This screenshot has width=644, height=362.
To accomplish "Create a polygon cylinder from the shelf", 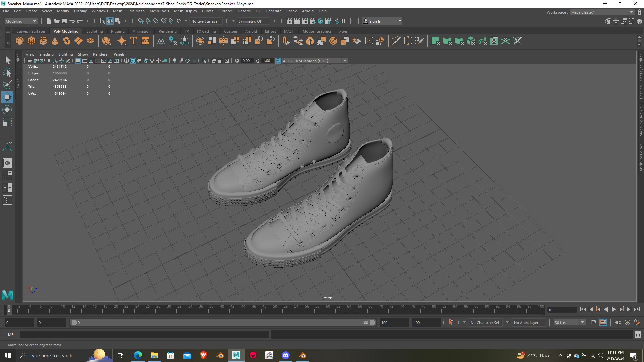I will click(43, 41).
